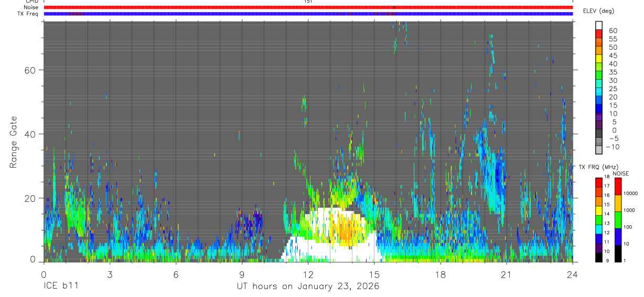
Task: Click the 'Noise' label above the plot
Action: coord(31,7)
